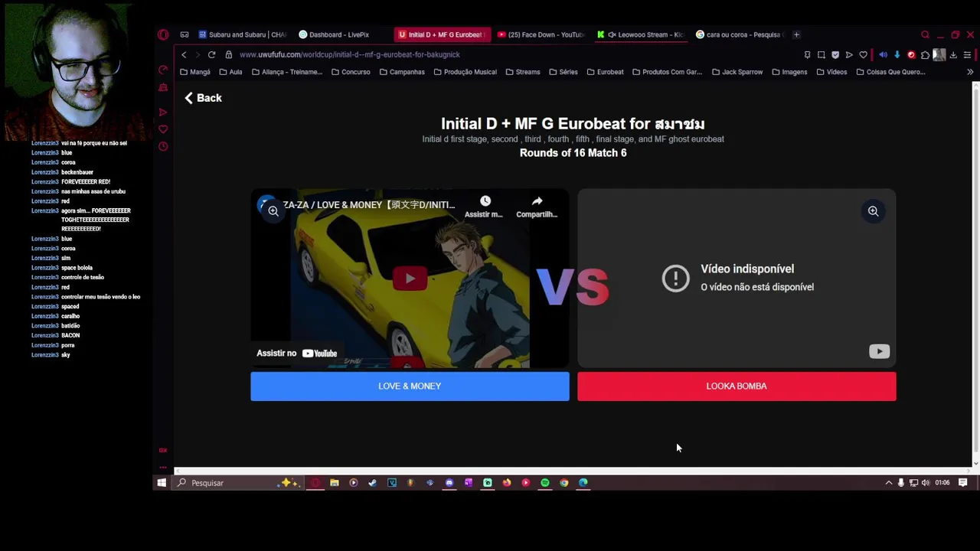The height and width of the screenshot is (551, 980).
Task: Open the taskbar volume control
Action: coord(926,483)
